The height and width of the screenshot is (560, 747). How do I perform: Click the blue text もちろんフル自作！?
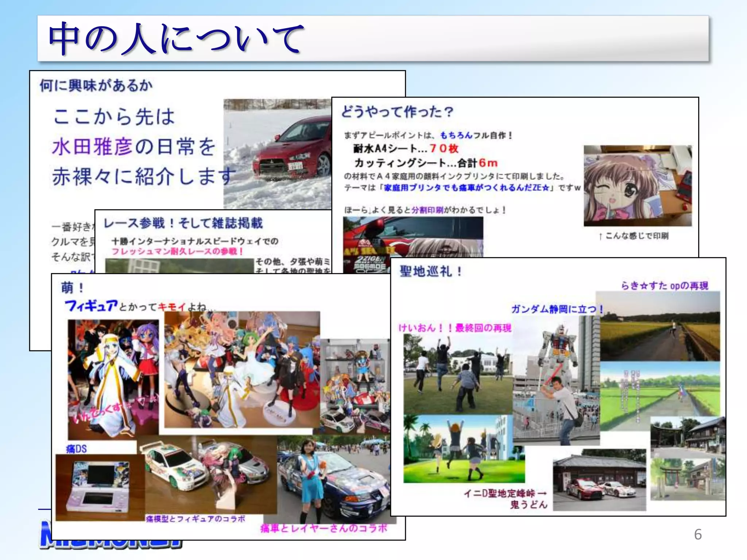(x=476, y=135)
